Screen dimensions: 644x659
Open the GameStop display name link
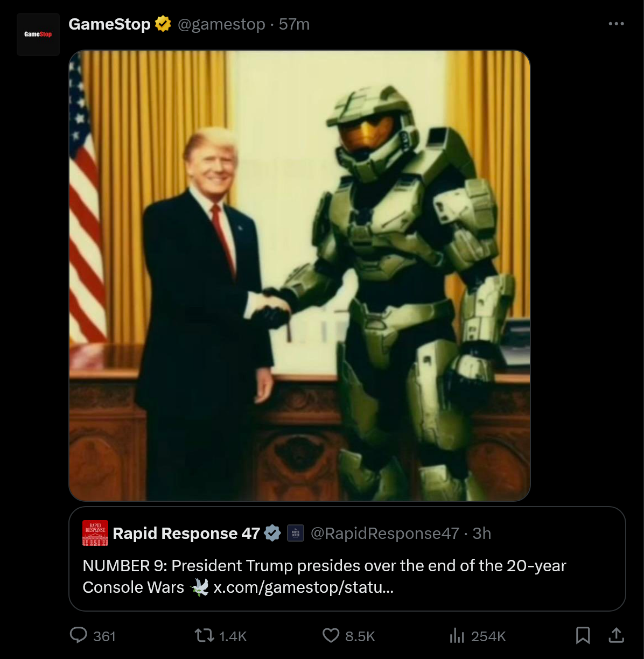[x=109, y=24]
